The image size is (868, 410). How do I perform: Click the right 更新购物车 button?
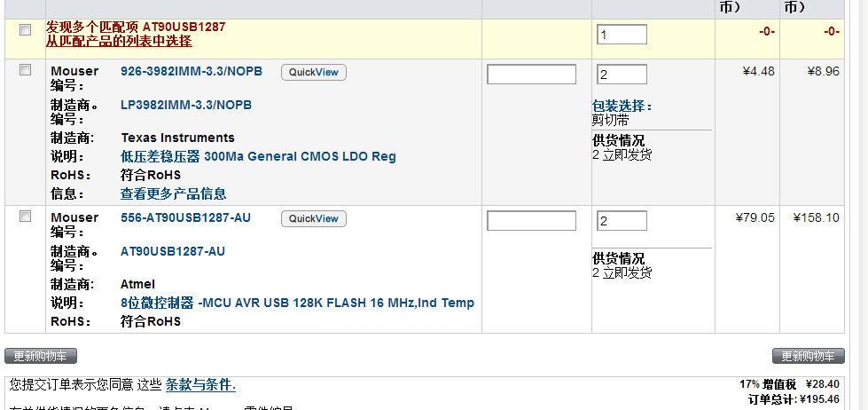[809, 356]
